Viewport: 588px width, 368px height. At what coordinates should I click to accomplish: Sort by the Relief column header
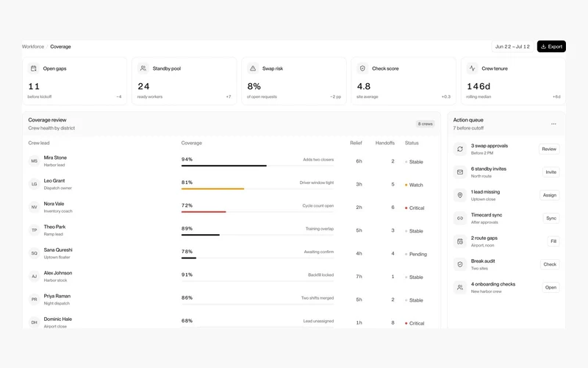[356, 143]
